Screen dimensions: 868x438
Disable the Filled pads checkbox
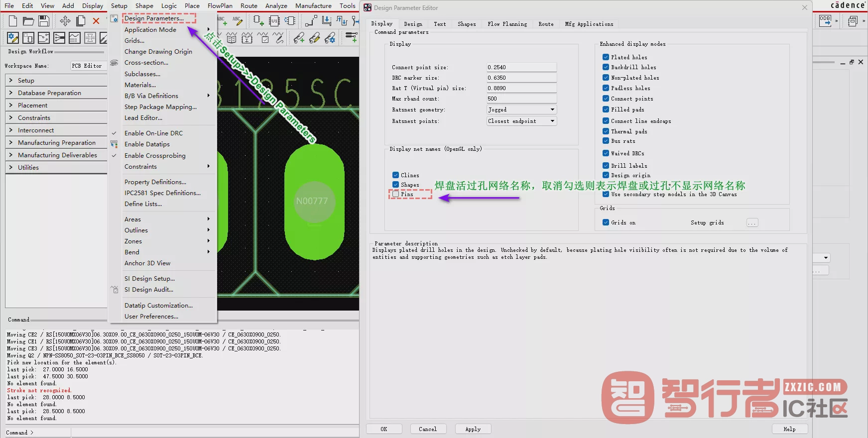[606, 109]
